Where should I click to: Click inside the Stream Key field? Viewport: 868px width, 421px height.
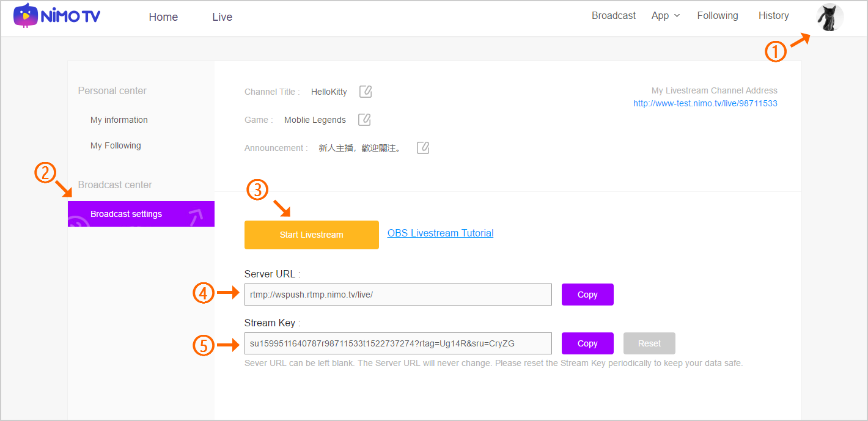tap(397, 343)
